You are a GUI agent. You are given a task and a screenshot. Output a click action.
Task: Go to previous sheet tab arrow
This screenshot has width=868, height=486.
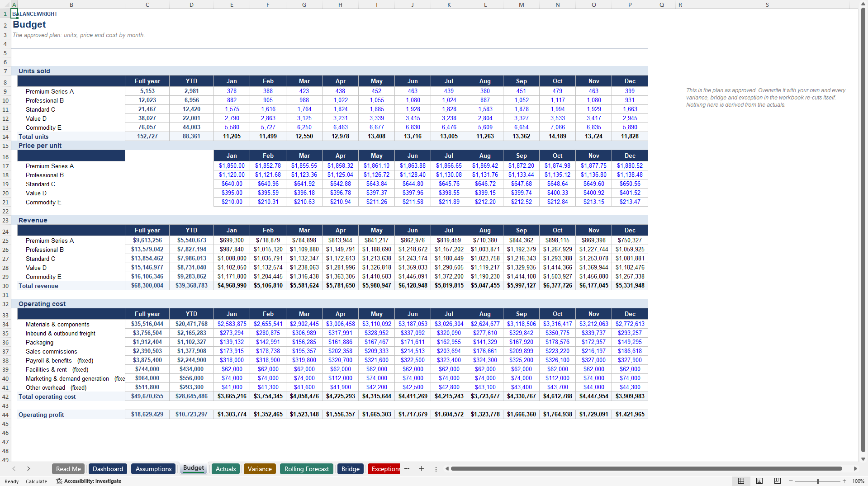(14, 469)
